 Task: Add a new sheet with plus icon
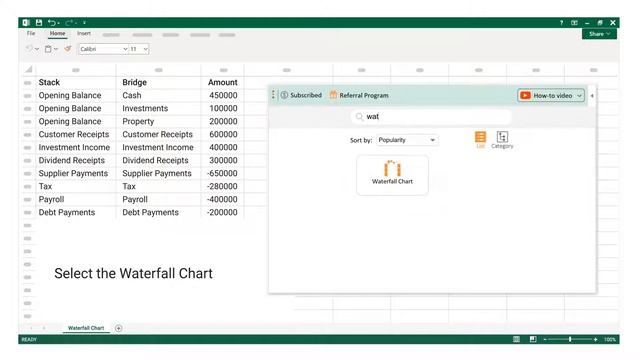coord(118,328)
